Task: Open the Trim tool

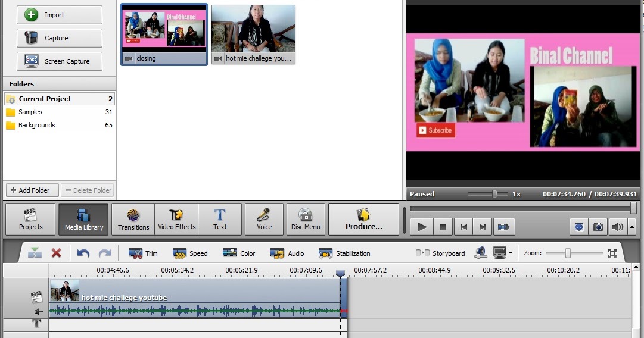Action: pyautogui.click(x=143, y=253)
